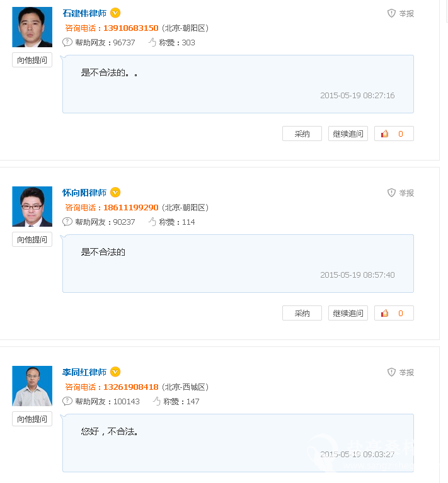Accept 怀向阳律师's answer with 采纳
This screenshot has width=448, height=483.
[x=302, y=313]
